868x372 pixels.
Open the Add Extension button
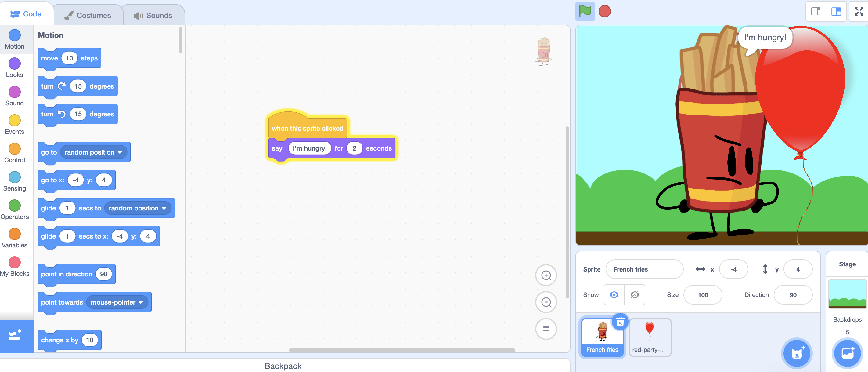coord(15,336)
